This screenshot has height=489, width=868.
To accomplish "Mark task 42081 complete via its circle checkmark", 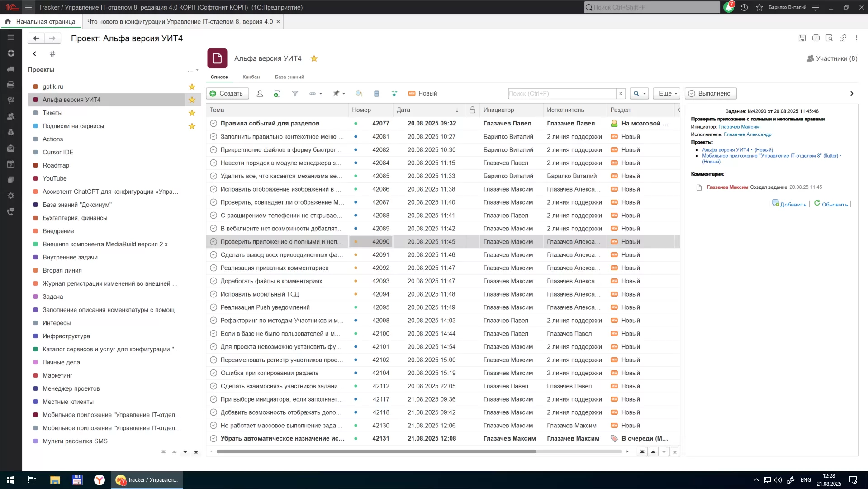I will (213, 136).
